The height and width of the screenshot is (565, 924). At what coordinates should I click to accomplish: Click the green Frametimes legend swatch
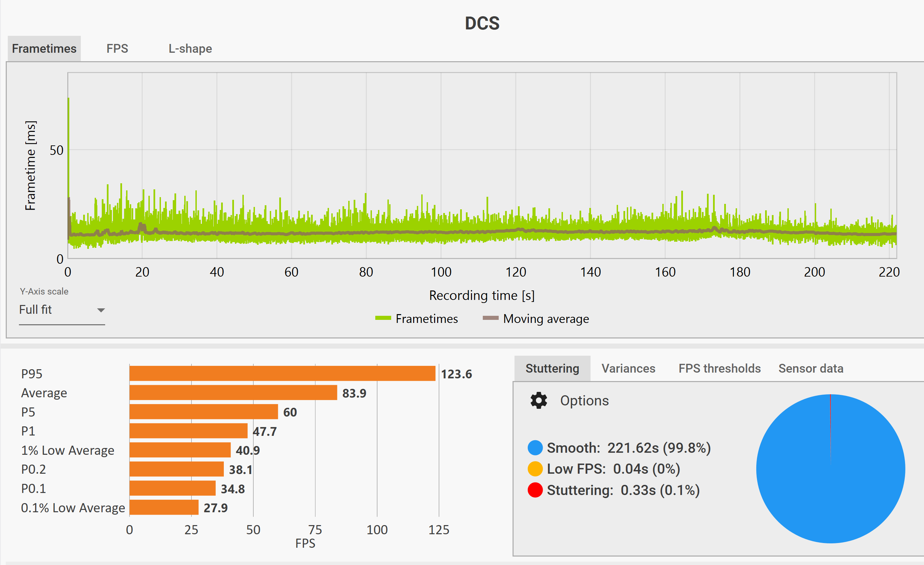tap(383, 318)
